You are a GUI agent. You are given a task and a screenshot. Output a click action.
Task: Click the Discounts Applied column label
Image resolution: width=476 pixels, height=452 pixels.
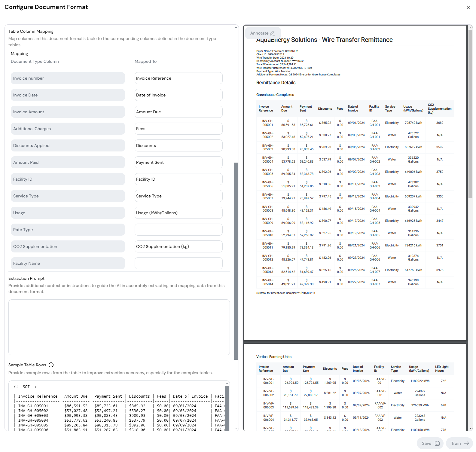pyautogui.click(x=68, y=145)
